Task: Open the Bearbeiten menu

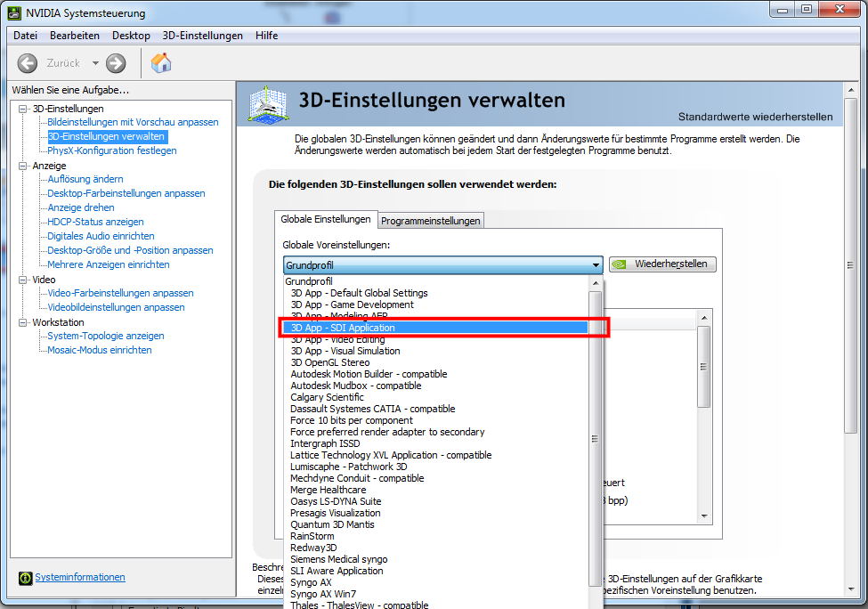Action: pos(75,36)
